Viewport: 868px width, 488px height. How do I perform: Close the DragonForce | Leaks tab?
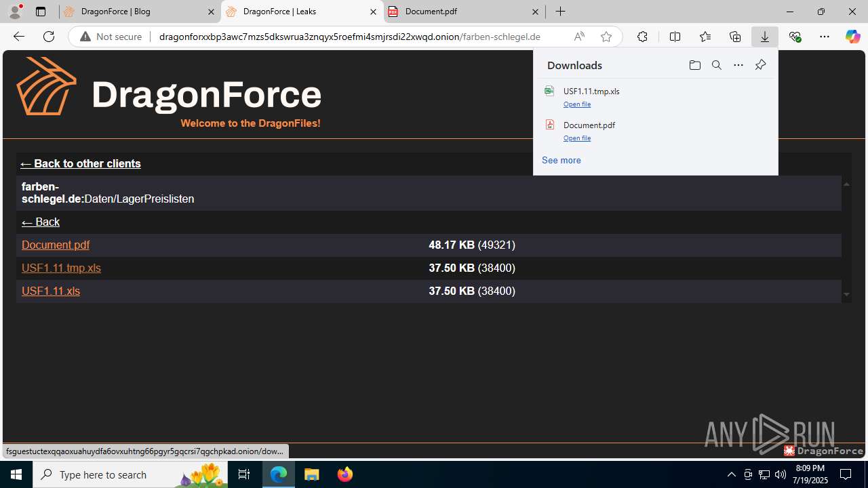click(373, 12)
